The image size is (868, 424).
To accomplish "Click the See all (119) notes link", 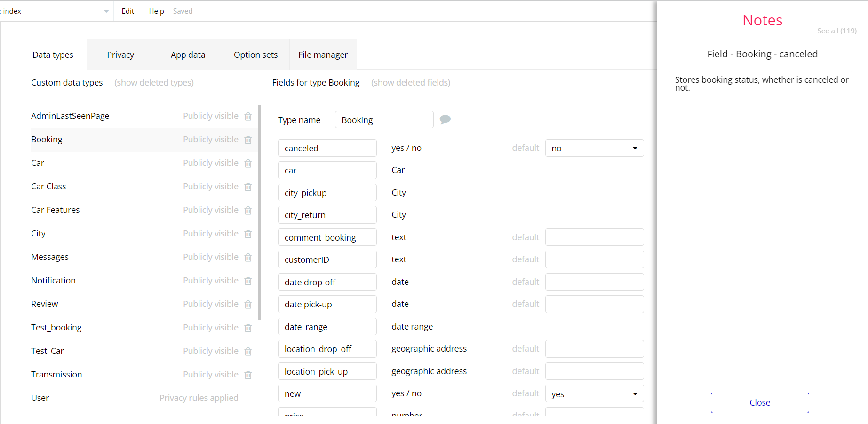I will point(836,31).
